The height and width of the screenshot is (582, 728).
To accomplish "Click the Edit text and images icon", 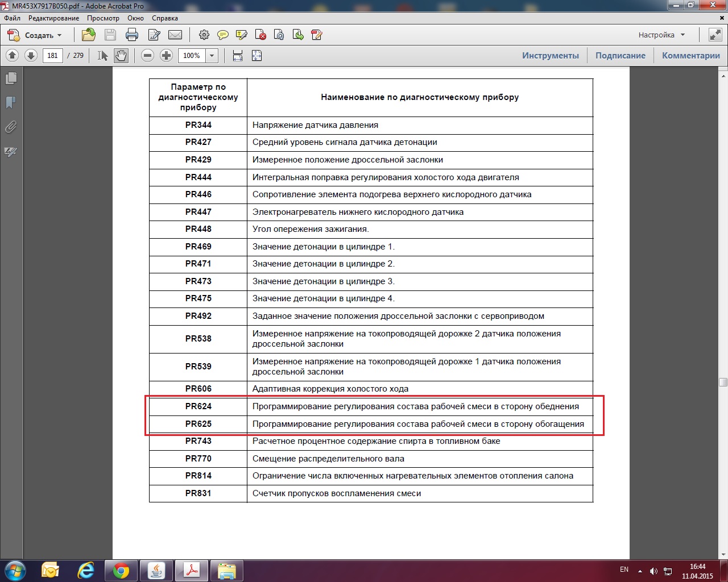I will pos(154,35).
